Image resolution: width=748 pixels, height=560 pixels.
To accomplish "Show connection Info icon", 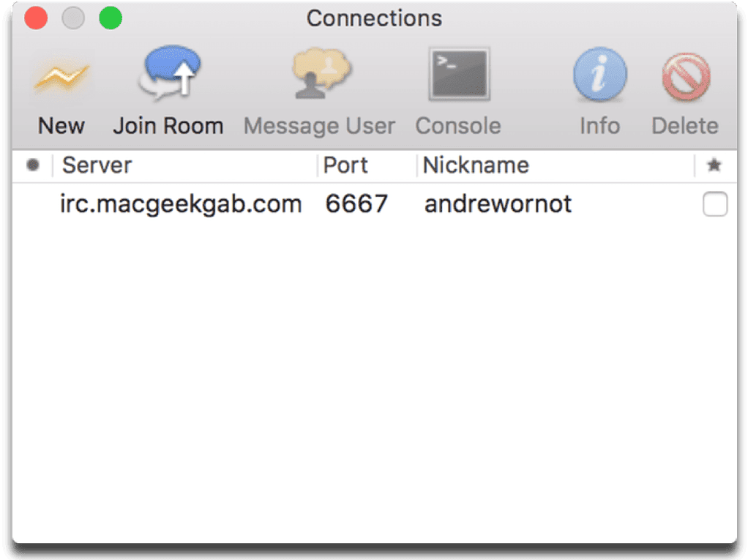I will point(599,75).
